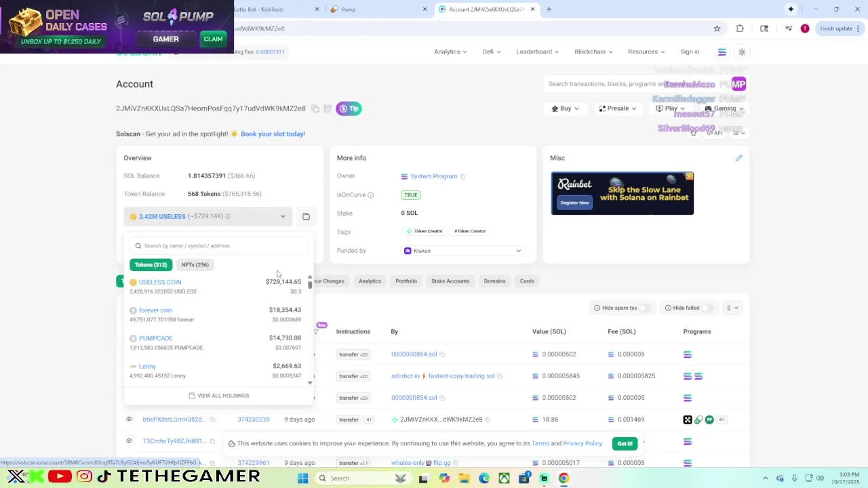Toggle Hide failed switch
Viewport: 868px width, 488px height.
point(707,308)
